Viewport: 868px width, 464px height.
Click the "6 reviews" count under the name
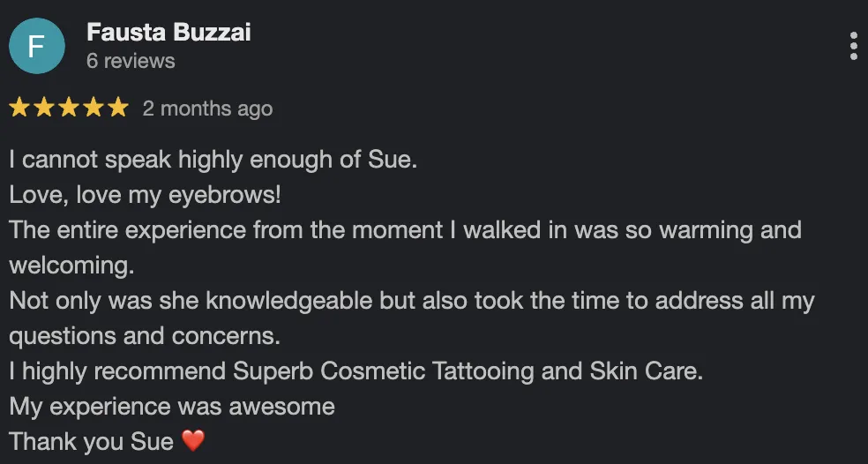[131, 61]
